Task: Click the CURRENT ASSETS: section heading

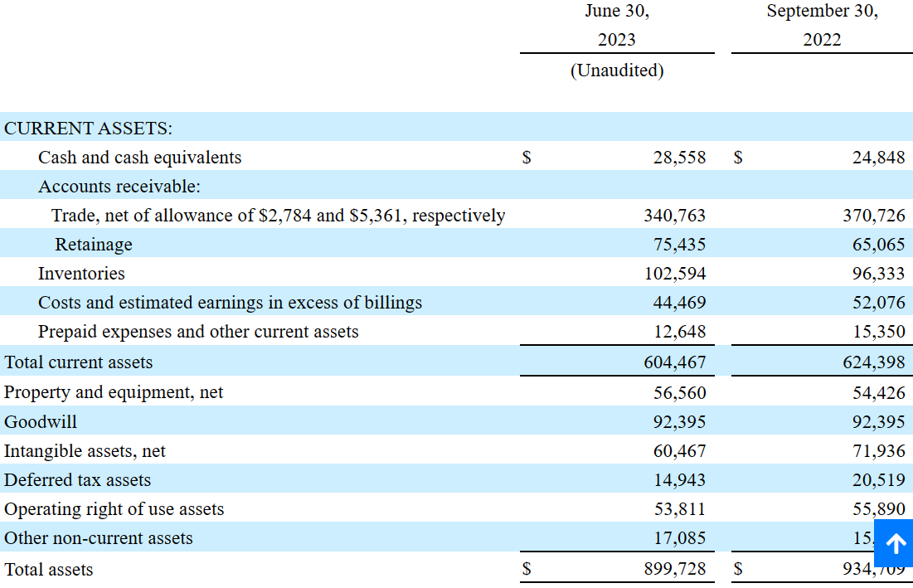Action: pyautogui.click(x=89, y=128)
